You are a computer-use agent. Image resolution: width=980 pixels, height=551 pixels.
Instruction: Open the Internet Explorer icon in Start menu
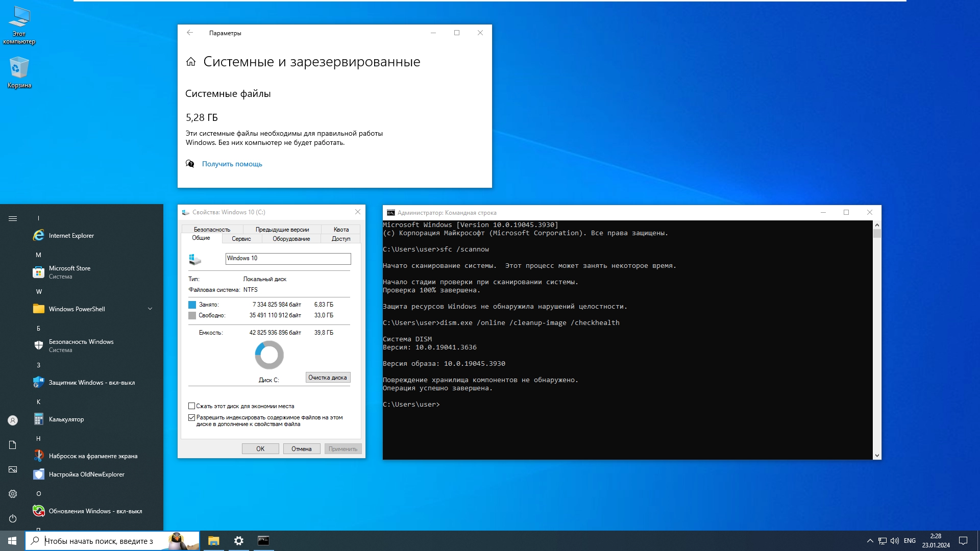pos(39,236)
